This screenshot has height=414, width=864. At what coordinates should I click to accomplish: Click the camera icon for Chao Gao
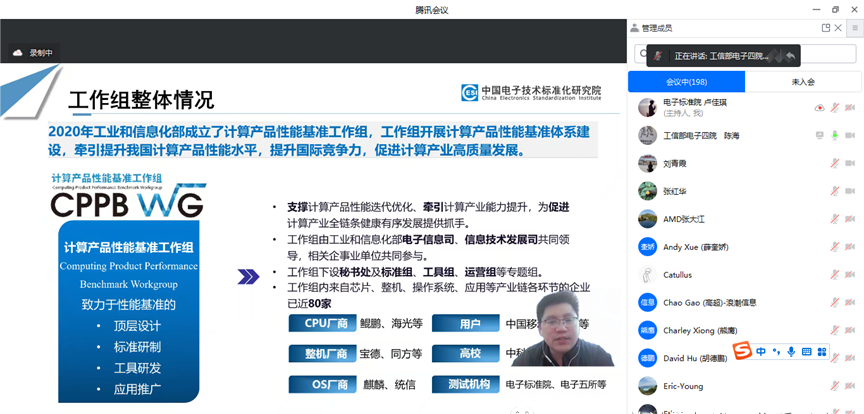850,302
